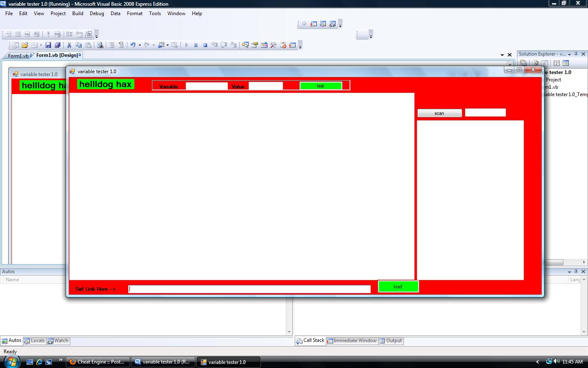This screenshot has width=588, height=368.
Task: Click the Undo arrow icon
Action: (133, 45)
